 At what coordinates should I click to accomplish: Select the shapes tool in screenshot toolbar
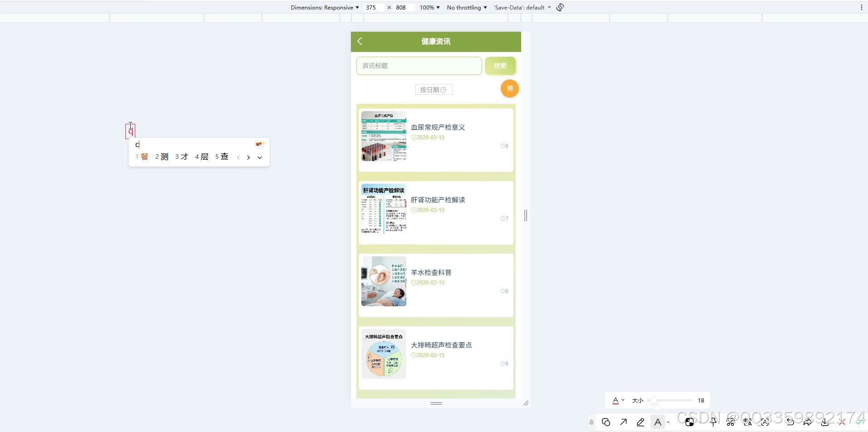click(606, 422)
